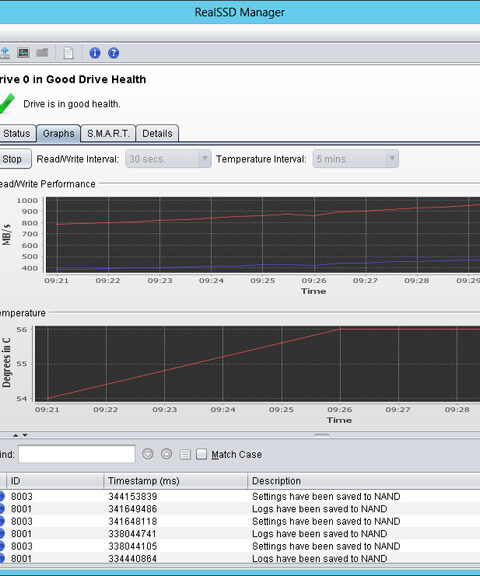Click the ID 8001 cell in row 338044741

tap(21, 534)
